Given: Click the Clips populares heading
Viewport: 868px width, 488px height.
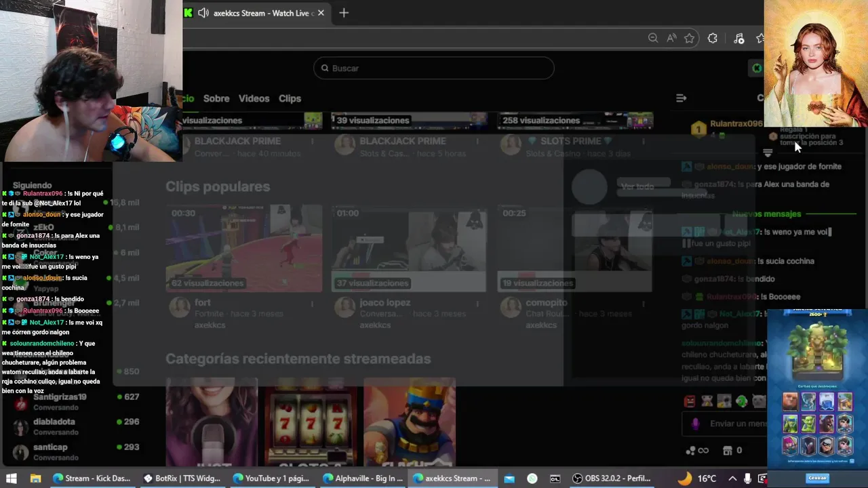Looking at the screenshot, I should (218, 186).
